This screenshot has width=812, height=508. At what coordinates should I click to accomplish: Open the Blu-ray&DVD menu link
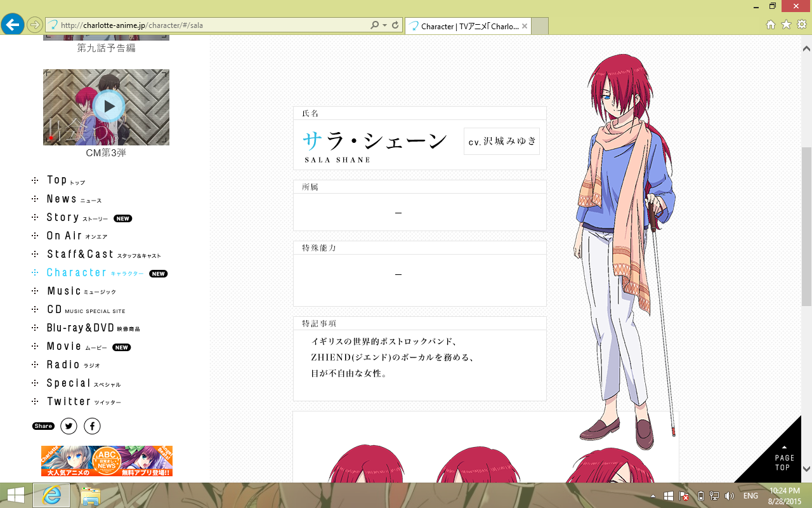93,328
